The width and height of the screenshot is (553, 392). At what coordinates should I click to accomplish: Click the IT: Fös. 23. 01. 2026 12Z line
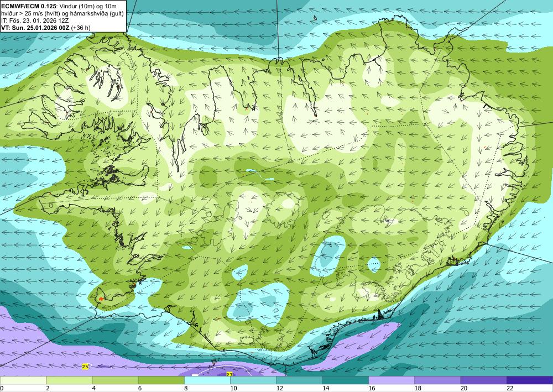click(x=35, y=20)
